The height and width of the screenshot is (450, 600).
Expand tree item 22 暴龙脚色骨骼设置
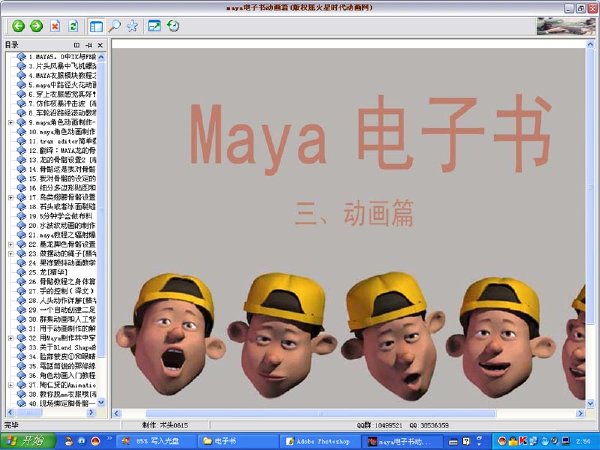[11, 244]
